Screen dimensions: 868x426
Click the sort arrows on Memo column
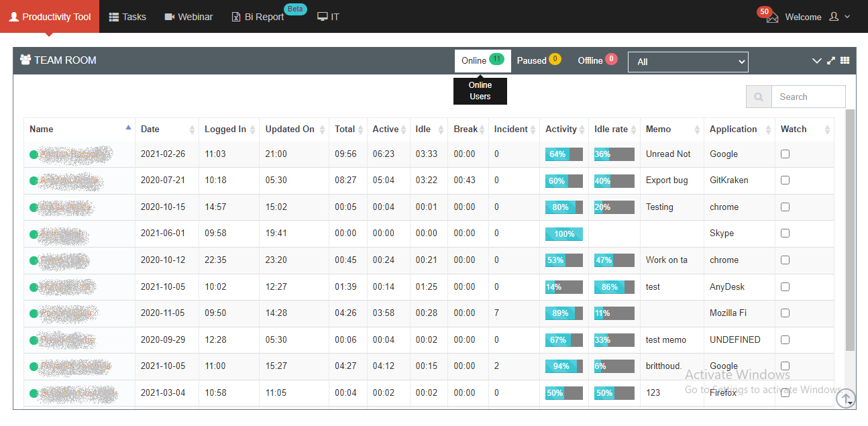[698, 129]
